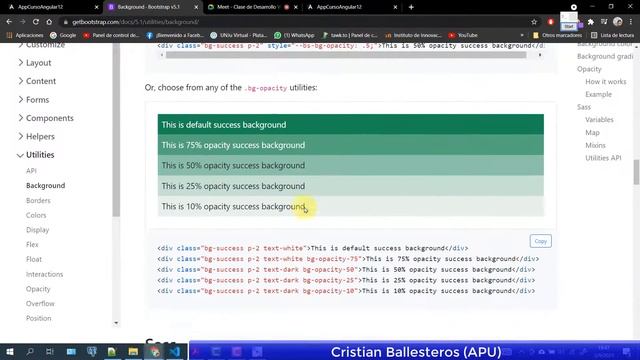Image resolution: width=640 pixels, height=360 pixels.
Task: Open Task View on the taskbar
Action: 50,351
